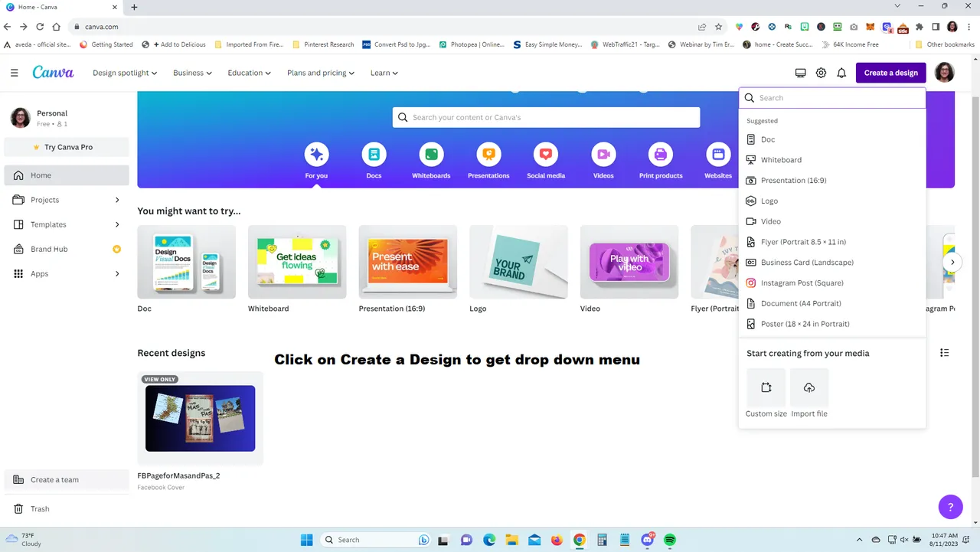Expand the Learn menu
Screen dimensions: 980x552
[384, 73]
